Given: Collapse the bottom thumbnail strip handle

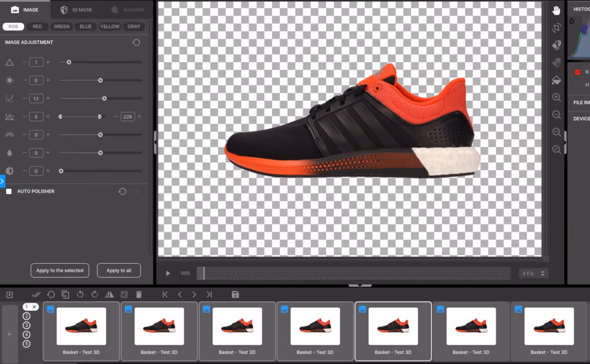Looking at the screenshot, I should (x=360, y=286).
